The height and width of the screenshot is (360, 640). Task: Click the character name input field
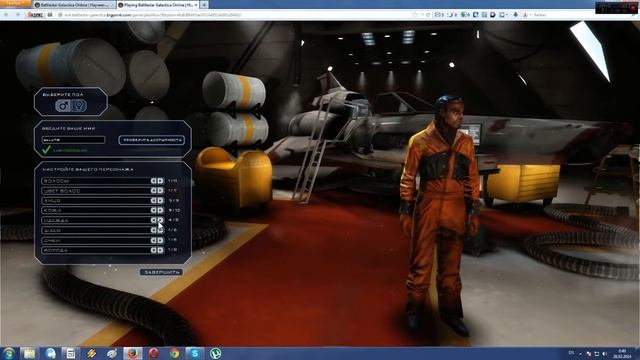(x=73, y=140)
